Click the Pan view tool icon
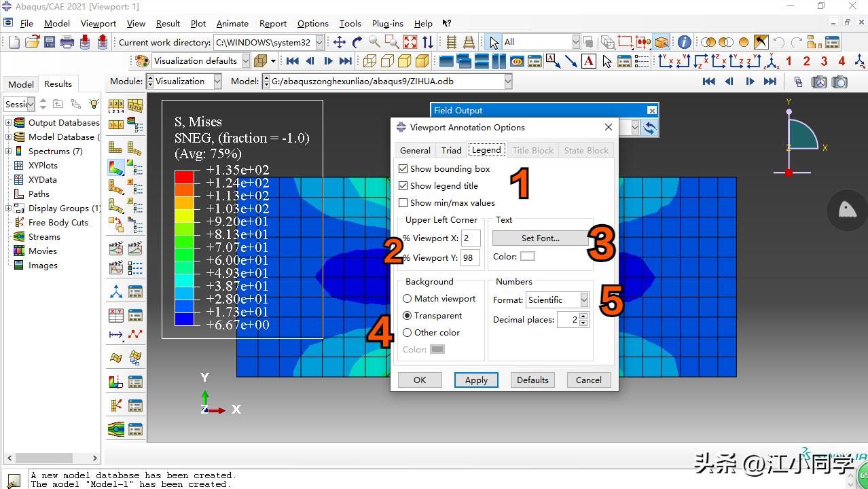The width and height of the screenshot is (868, 489). point(340,42)
